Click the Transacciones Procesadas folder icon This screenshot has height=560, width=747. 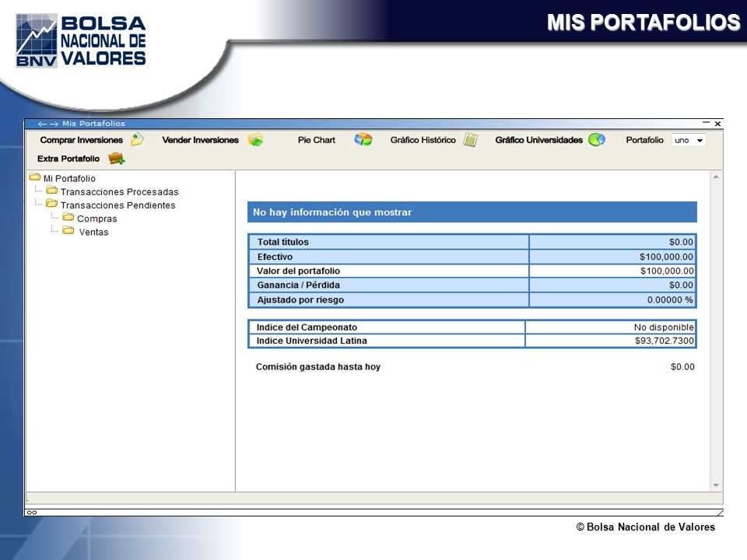point(52,190)
